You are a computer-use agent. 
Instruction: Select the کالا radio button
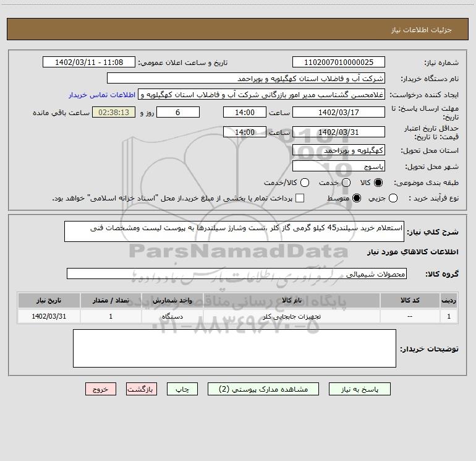pyautogui.click(x=378, y=183)
